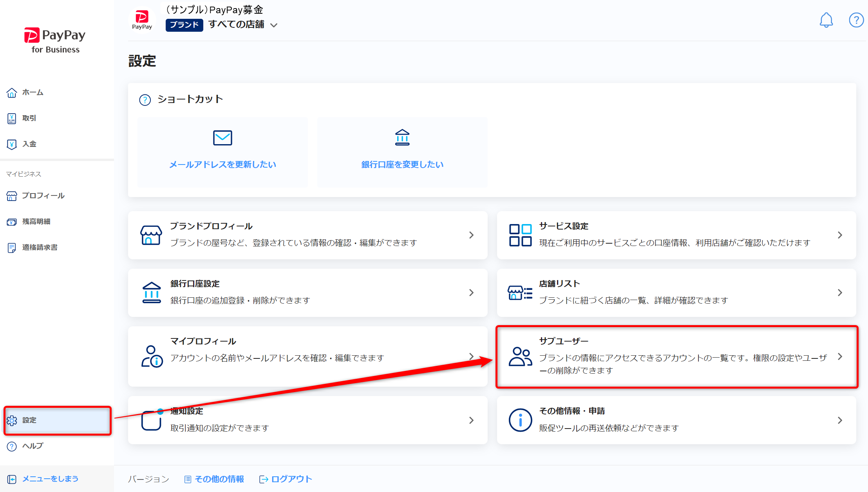Click 取引通知の設定ができます description text
This screenshot has height=492, width=868.
click(220, 428)
